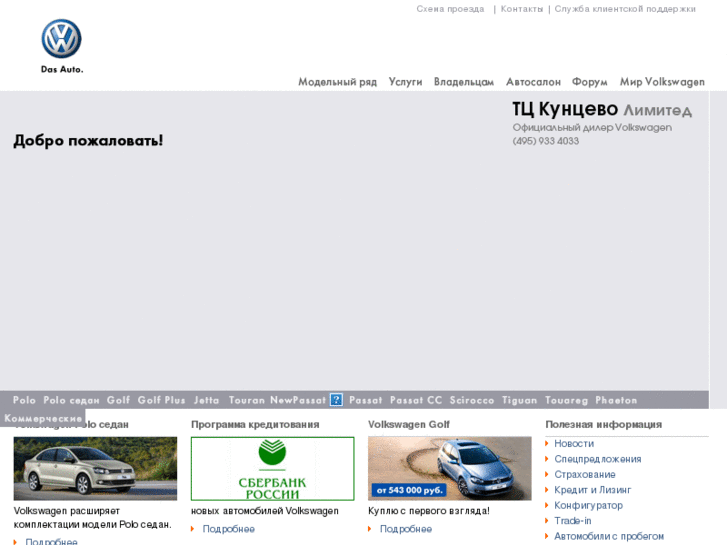Select Scirocco in the model bar
The width and height of the screenshot is (727, 545).
pyautogui.click(x=472, y=400)
